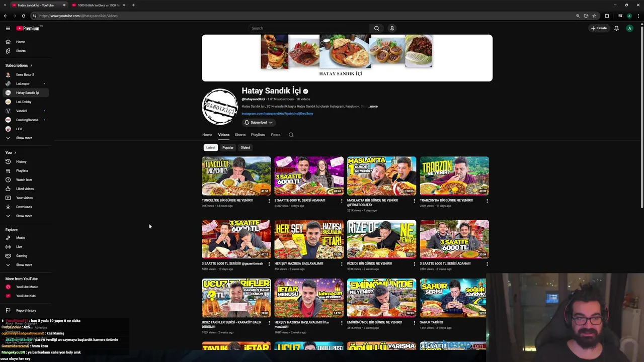Click the Create button

(599, 28)
